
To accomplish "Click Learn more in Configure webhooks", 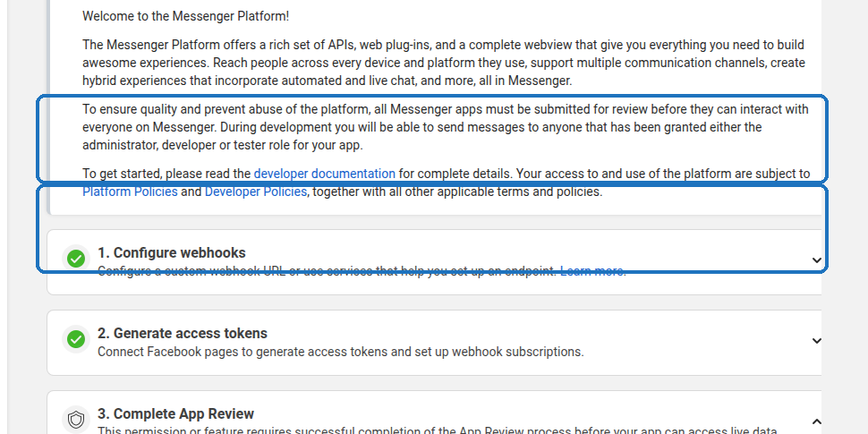I will 593,271.
